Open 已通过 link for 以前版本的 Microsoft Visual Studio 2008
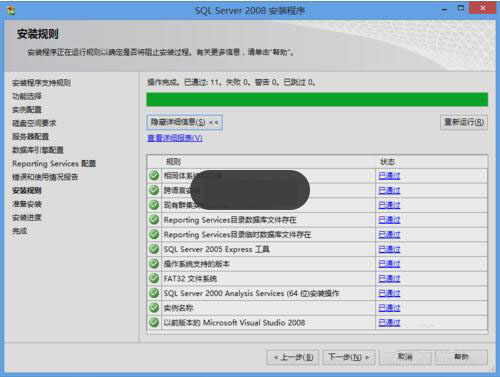Screen dimensions: 500x377 click(x=389, y=322)
